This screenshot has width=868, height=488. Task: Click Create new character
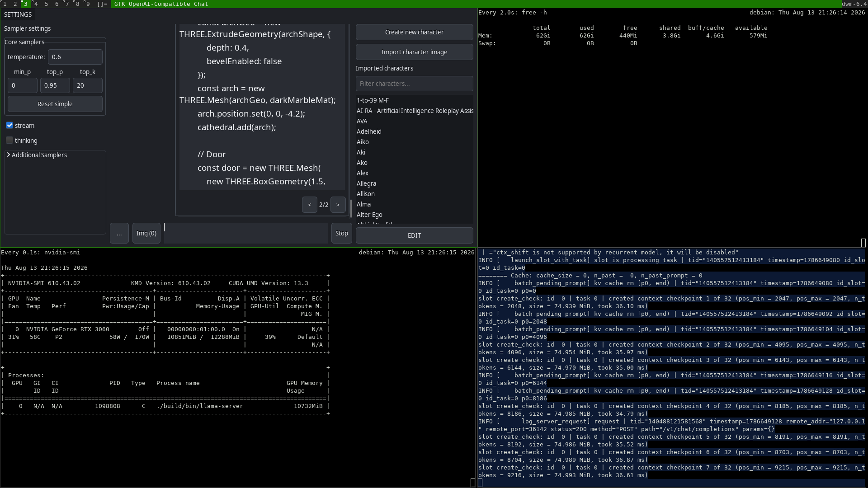[x=415, y=32]
